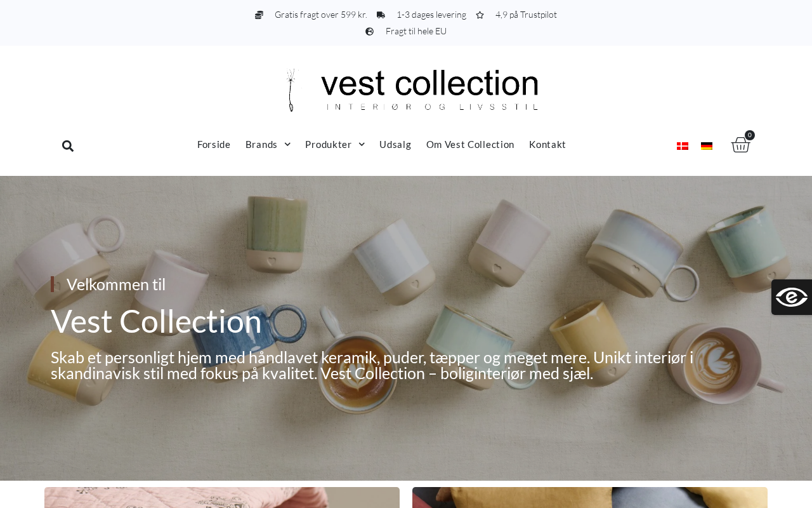812x508 pixels.
Task: Click the globe icon for EU shipping
Action: point(369,31)
